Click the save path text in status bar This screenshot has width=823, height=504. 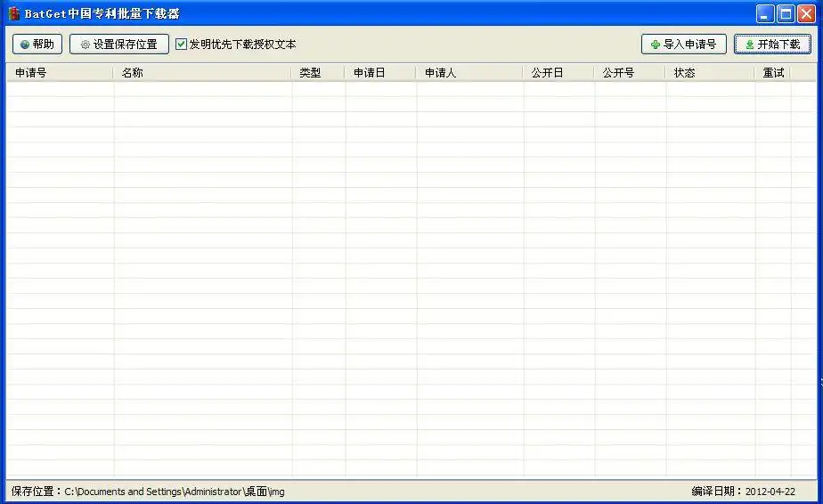(148, 492)
